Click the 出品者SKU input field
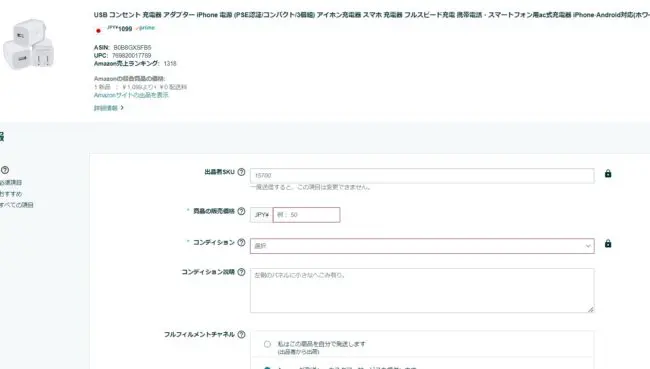Image resolution: width=650 pixels, height=369 pixels. [422, 175]
